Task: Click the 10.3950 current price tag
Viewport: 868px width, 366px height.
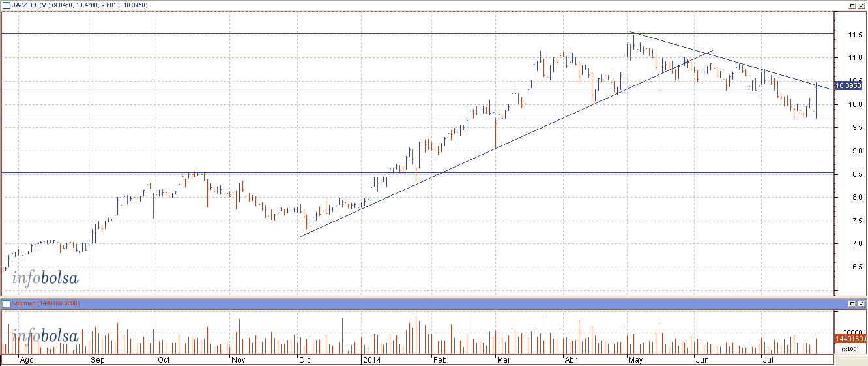Action: [x=848, y=85]
